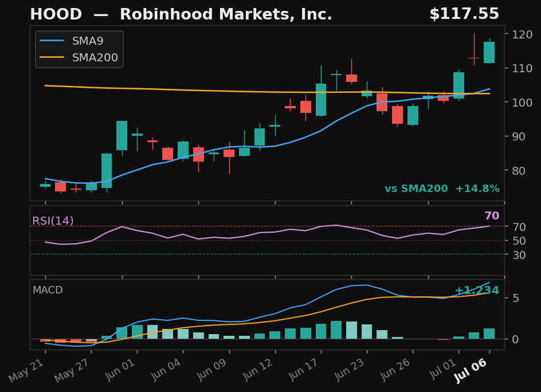
Task: Click the RSI(14) panel label
Action: pos(53,221)
